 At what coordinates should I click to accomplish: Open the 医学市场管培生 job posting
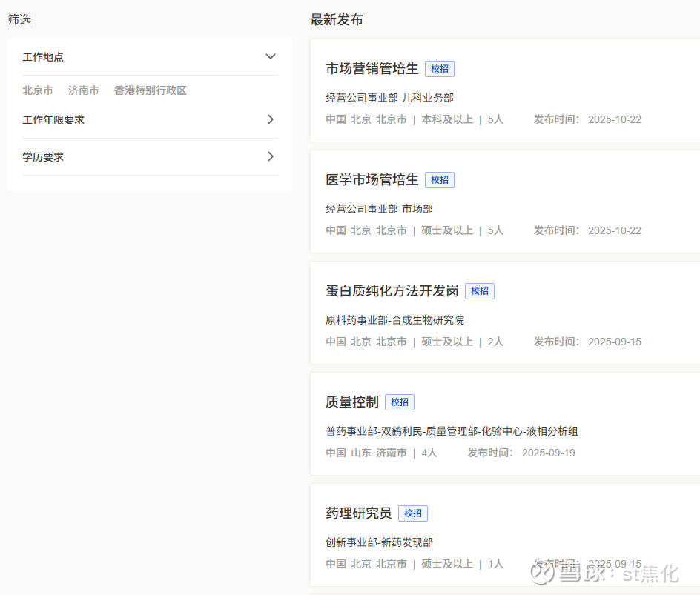(372, 180)
